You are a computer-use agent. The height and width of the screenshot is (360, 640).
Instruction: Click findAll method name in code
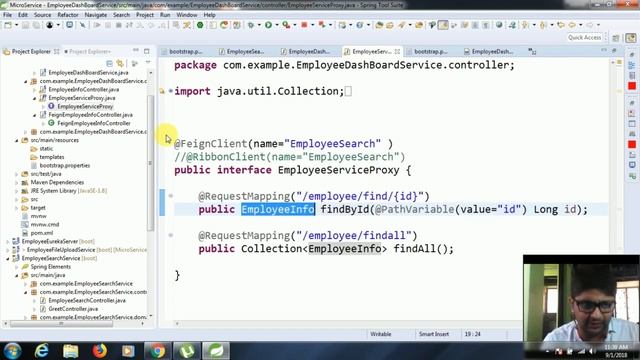(x=415, y=249)
